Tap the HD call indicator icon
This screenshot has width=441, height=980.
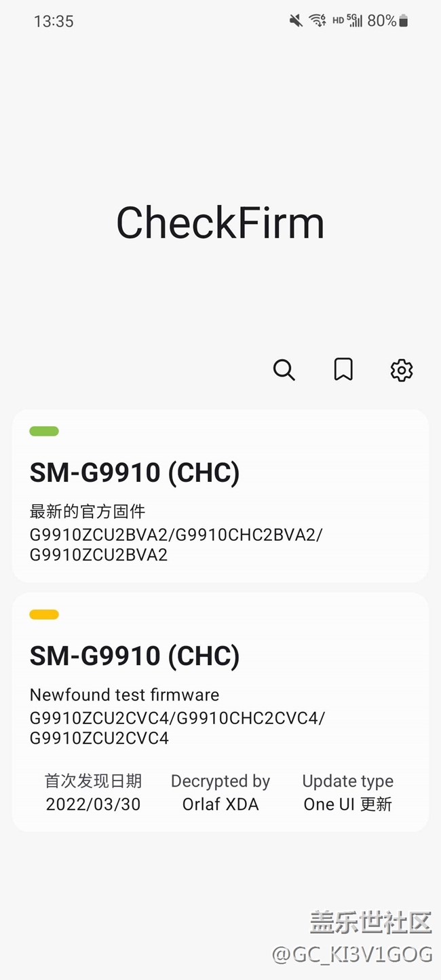(338, 21)
